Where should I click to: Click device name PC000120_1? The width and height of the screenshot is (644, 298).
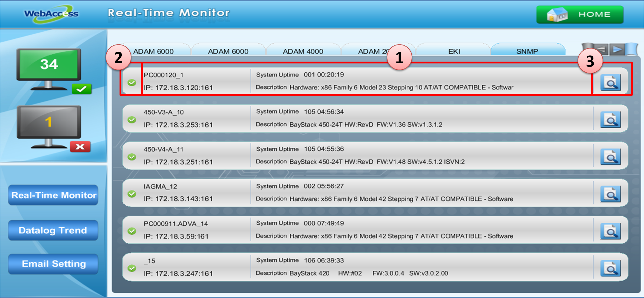(x=163, y=75)
